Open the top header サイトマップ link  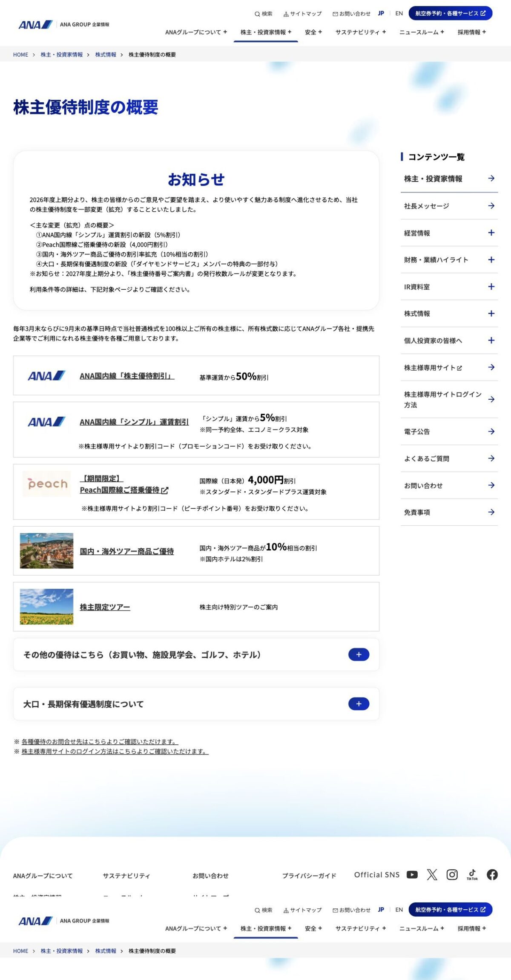click(x=303, y=14)
